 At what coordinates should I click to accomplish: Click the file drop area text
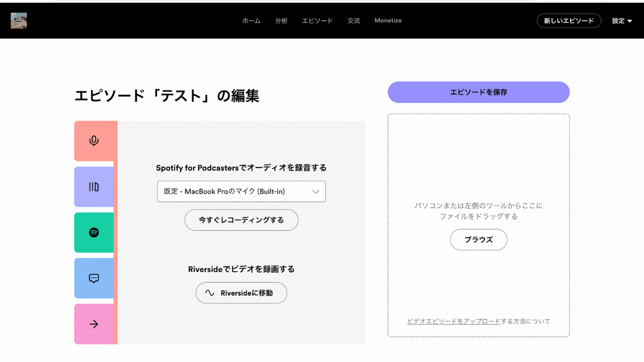click(x=478, y=211)
